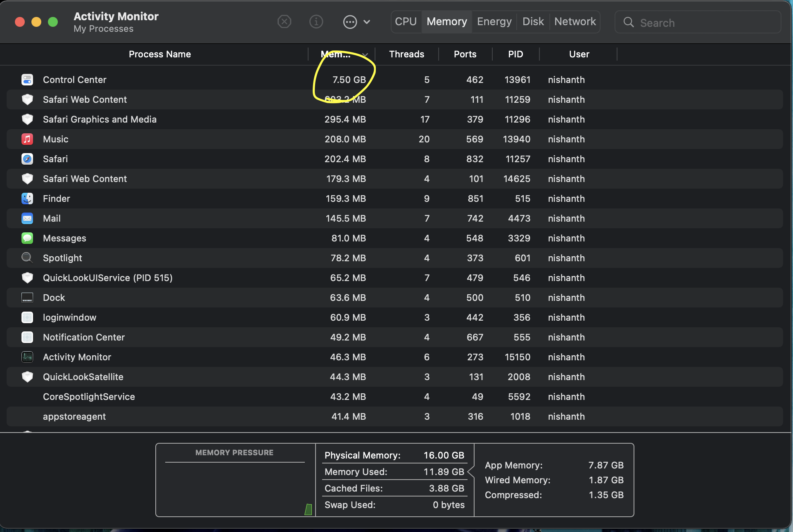Image resolution: width=793 pixels, height=532 pixels.
Task: Click the stop process X icon
Action: click(x=284, y=21)
